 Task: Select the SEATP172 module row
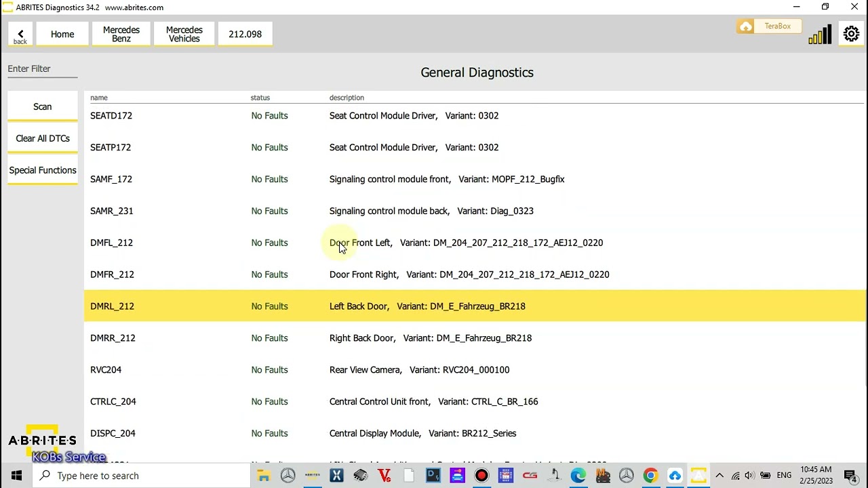pos(475,148)
